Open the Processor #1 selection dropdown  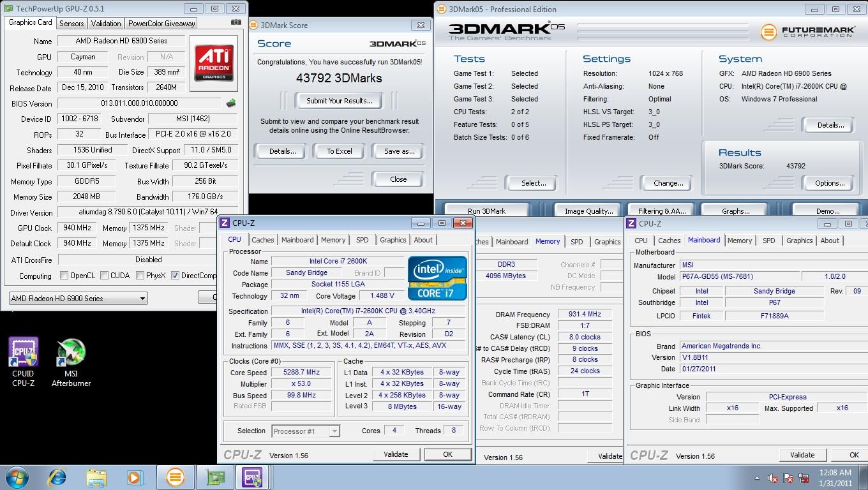click(x=305, y=431)
